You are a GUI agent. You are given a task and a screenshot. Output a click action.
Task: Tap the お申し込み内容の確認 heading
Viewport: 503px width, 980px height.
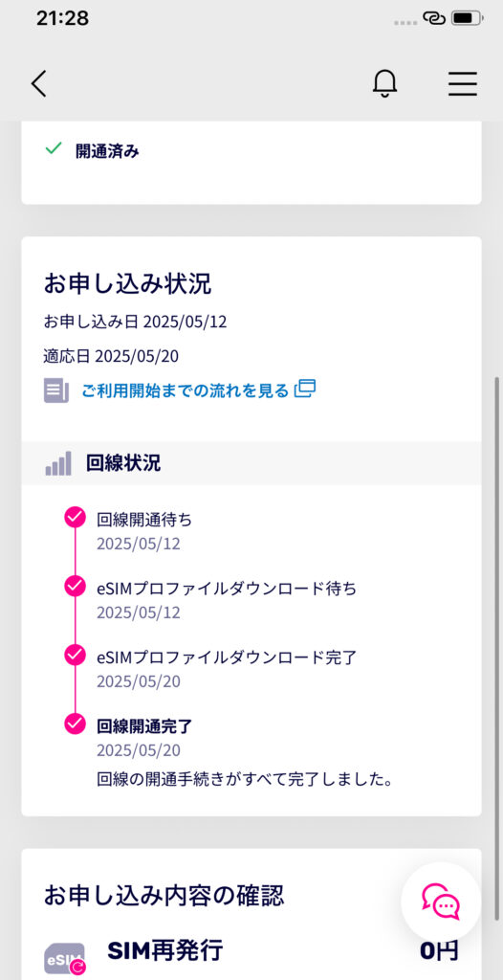click(164, 896)
